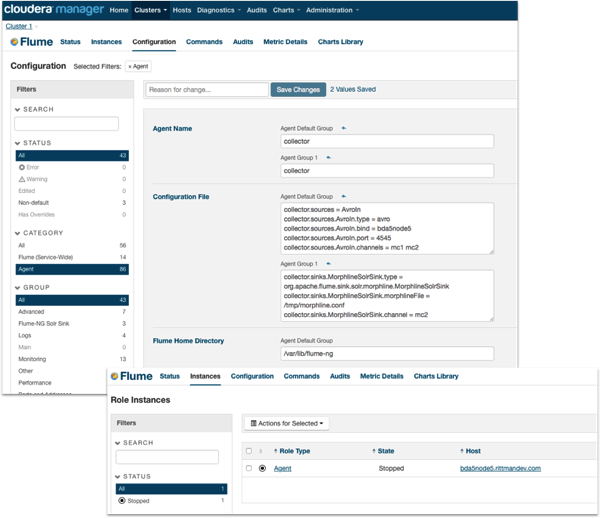This screenshot has height=518, width=600.
Task: Revert Configuration File Agent Group 1 arrow
Action: point(328,264)
